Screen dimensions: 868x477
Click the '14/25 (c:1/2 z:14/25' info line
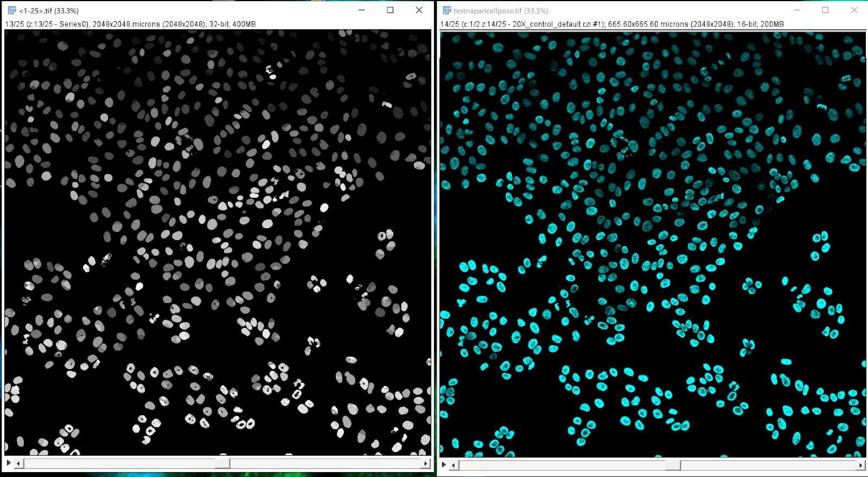click(x=612, y=24)
